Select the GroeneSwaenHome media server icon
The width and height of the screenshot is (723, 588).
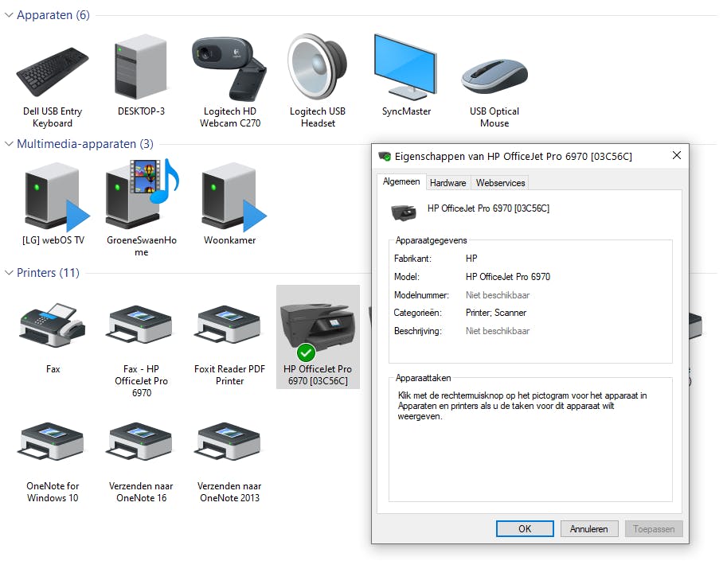(142, 193)
